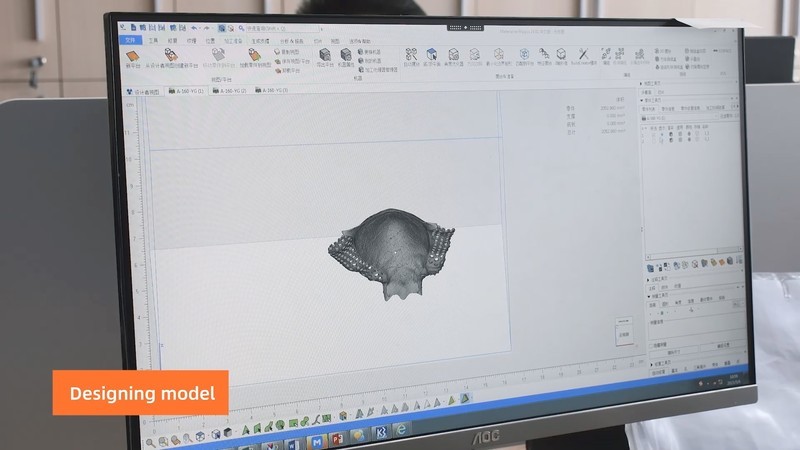Click the magnifier zoom icon in bottom toolbar
Screen dimensions: 800x450
tap(151, 441)
